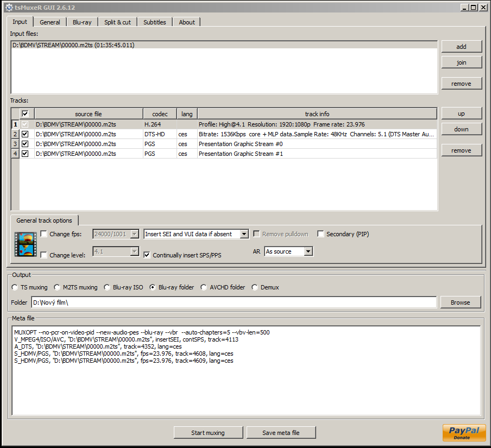Image resolution: width=491 pixels, height=448 pixels.
Task: Click the DTS-HD codec cell
Action: tap(160, 134)
